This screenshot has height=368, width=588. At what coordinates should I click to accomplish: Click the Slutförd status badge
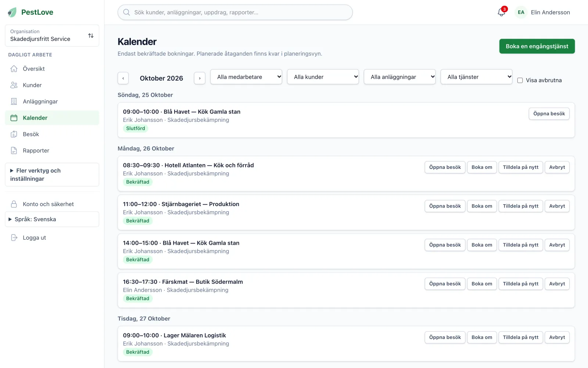[136, 128]
